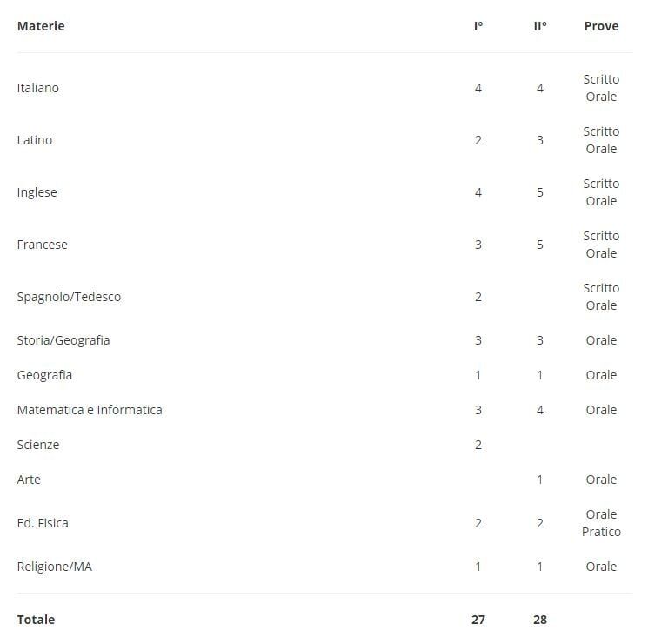Select the Italiano row label

[38, 88]
